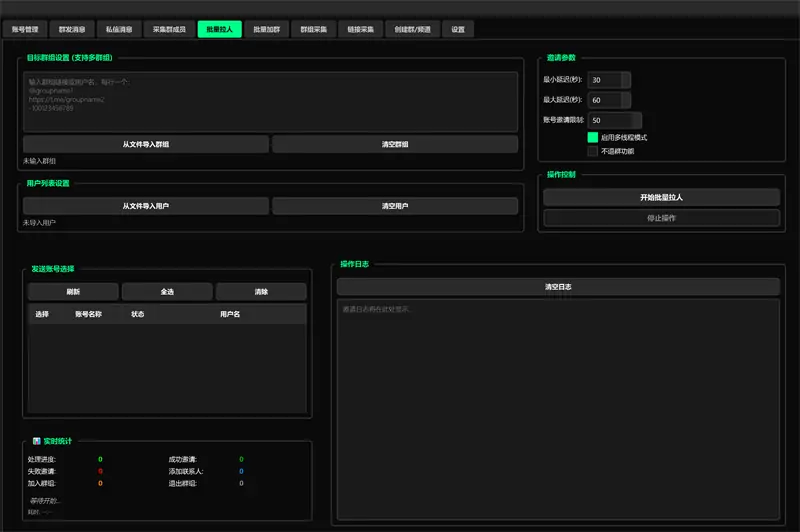This screenshot has height=532, width=800.
Task: Click 刷新 in the account selection panel
Action: 73,292
